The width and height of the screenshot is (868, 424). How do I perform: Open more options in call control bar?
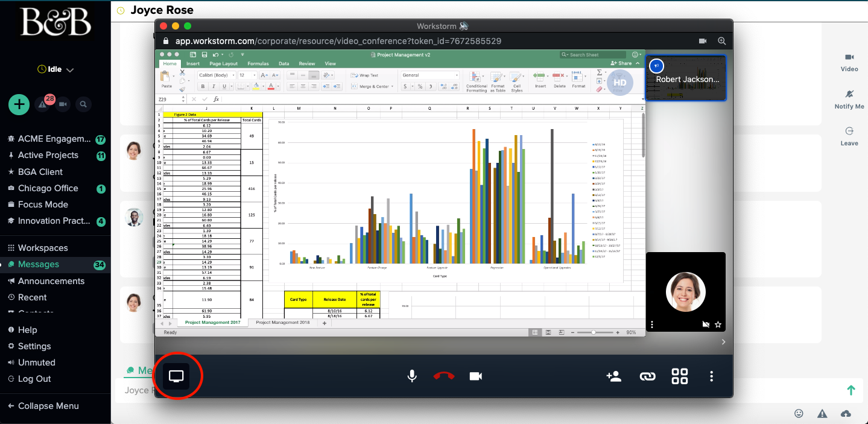point(712,376)
